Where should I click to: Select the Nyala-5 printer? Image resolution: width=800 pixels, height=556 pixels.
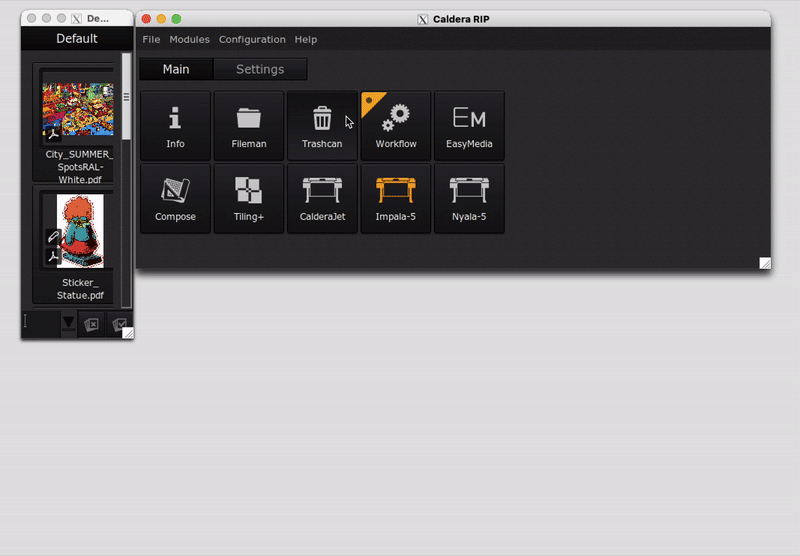tap(469, 199)
